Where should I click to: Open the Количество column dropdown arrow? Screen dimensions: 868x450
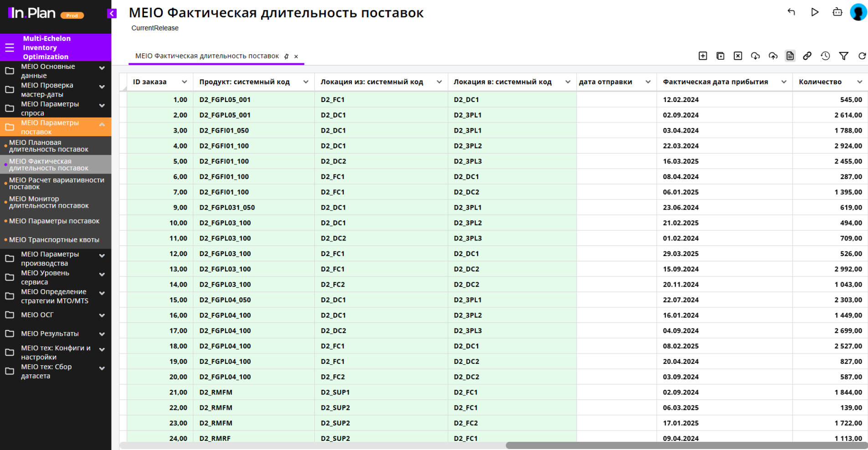859,82
